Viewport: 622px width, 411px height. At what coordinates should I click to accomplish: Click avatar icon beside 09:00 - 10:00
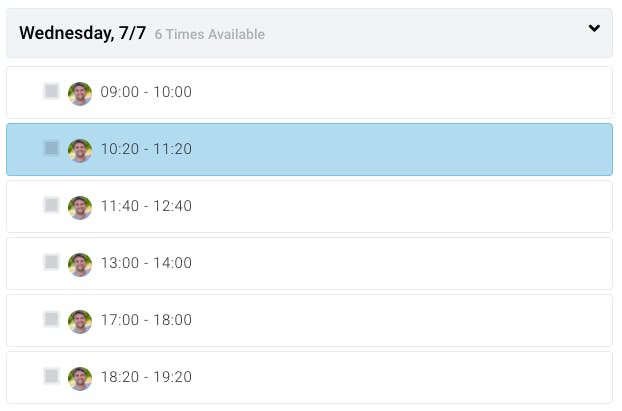[80, 94]
